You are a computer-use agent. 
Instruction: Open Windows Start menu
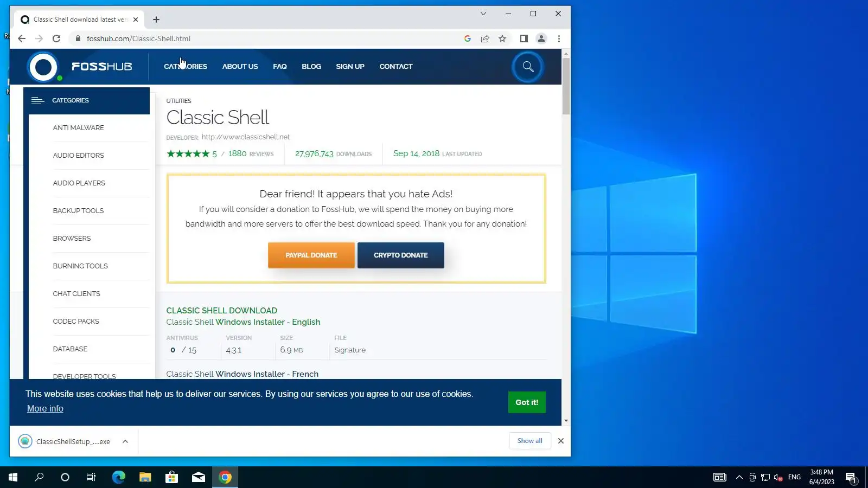pyautogui.click(x=13, y=477)
